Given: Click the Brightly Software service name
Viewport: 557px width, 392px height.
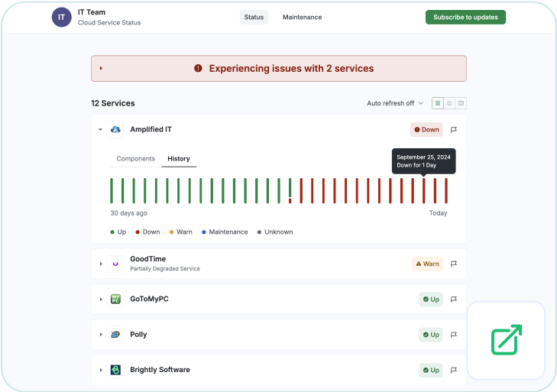Looking at the screenshot, I should 160,370.
